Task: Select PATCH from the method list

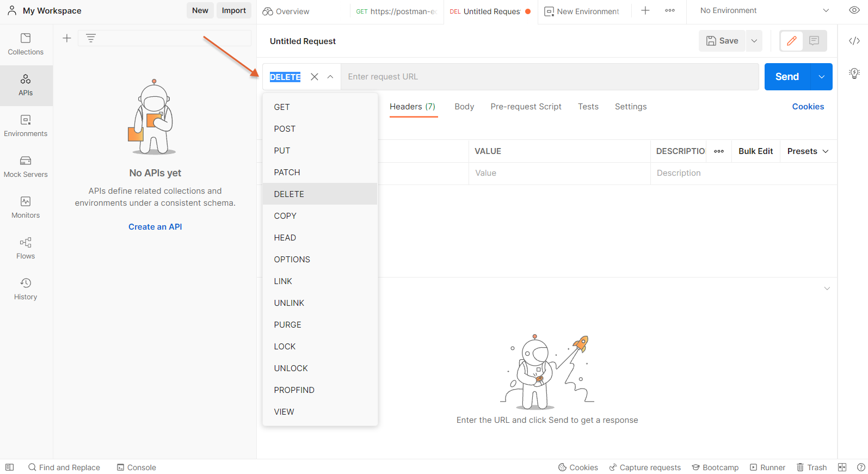Action: pyautogui.click(x=287, y=173)
